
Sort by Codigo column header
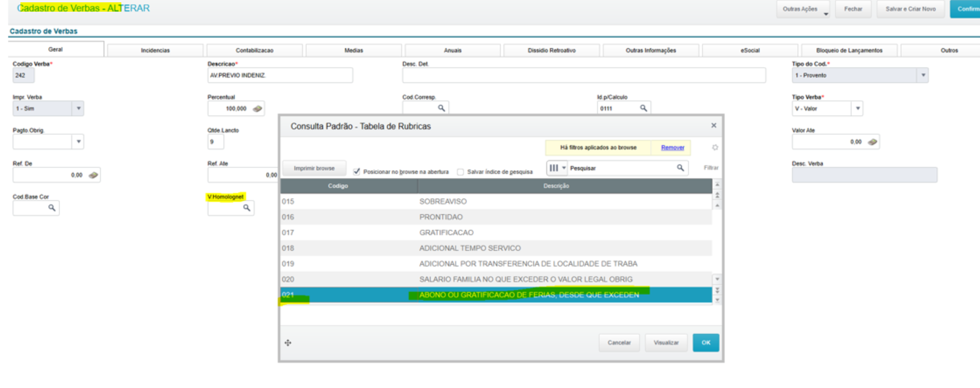tap(349, 186)
